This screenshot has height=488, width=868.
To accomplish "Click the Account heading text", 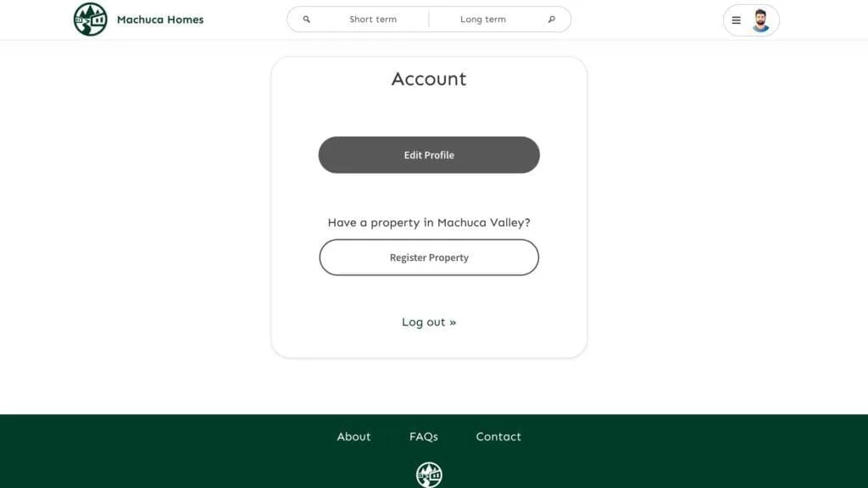I will [429, 79].
